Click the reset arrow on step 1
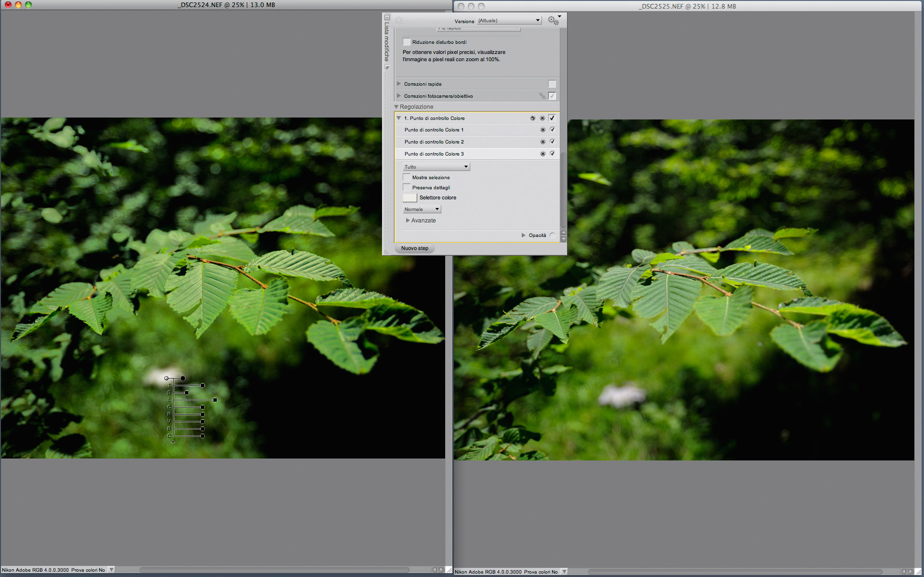The image size is (924, 577). 532,118
